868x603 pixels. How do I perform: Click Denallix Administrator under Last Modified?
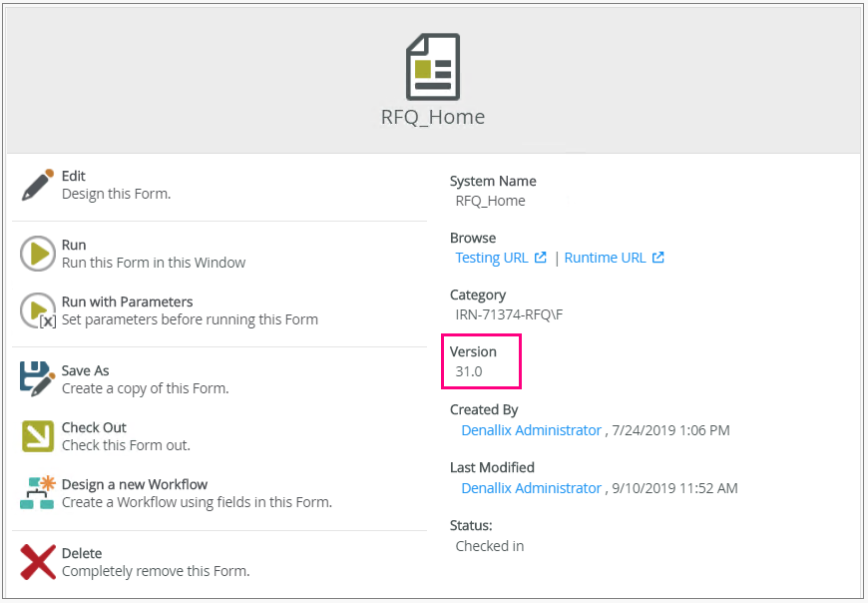(x=531, y=488)
